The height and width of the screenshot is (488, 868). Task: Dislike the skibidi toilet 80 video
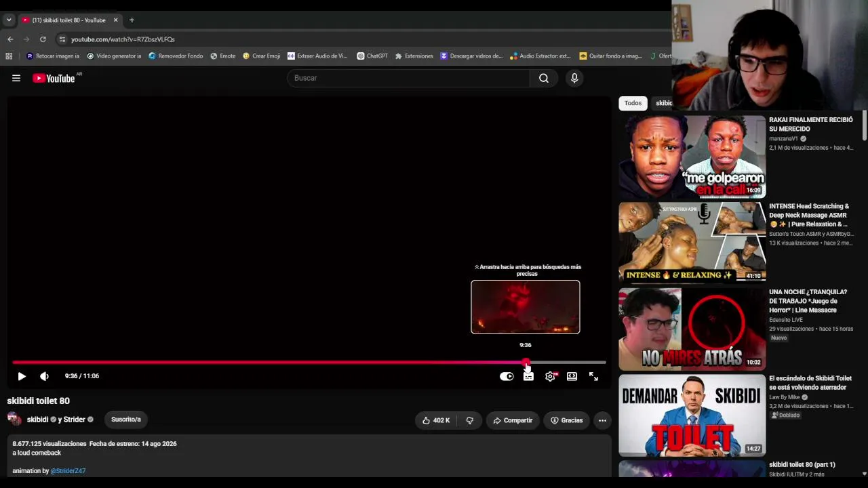click(x=469, y=420)
